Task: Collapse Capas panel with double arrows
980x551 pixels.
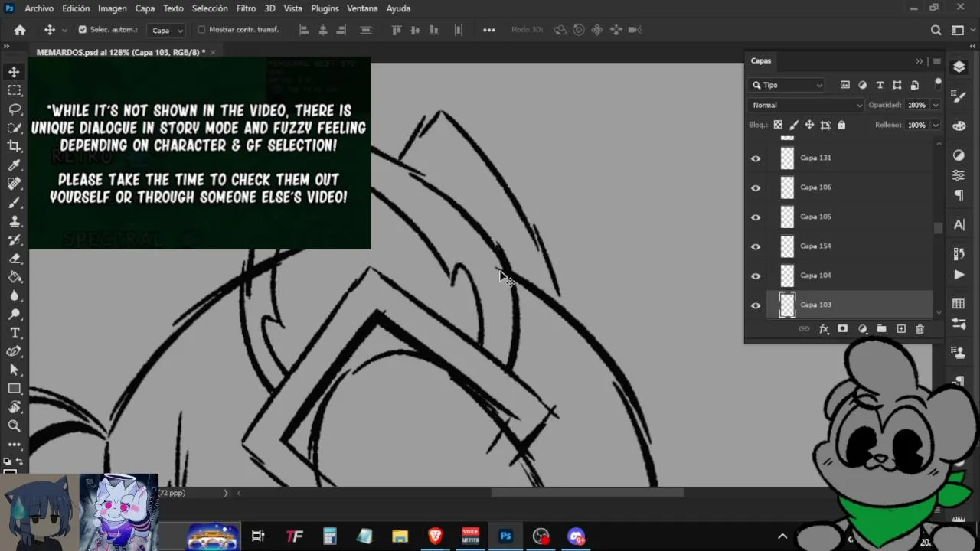Action: pos(919,61)
